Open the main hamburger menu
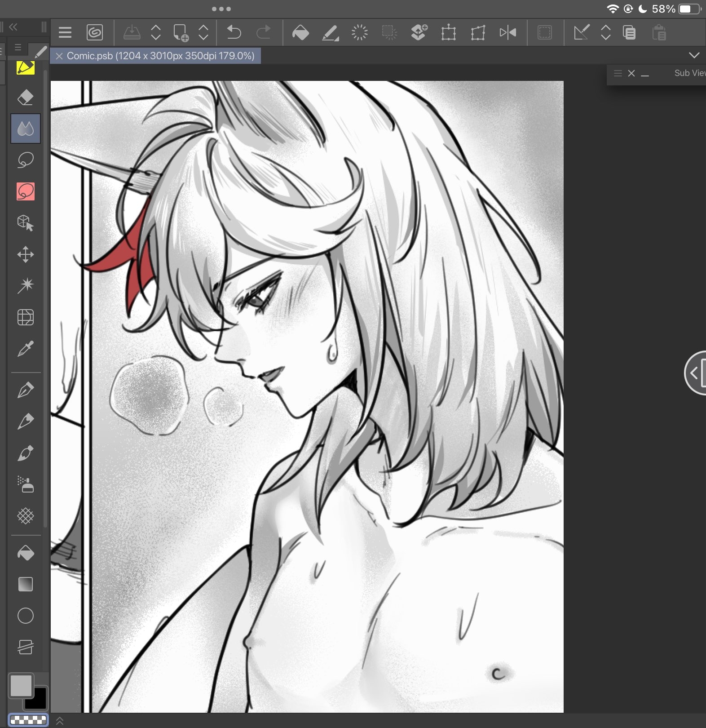 tap(65, 32)
